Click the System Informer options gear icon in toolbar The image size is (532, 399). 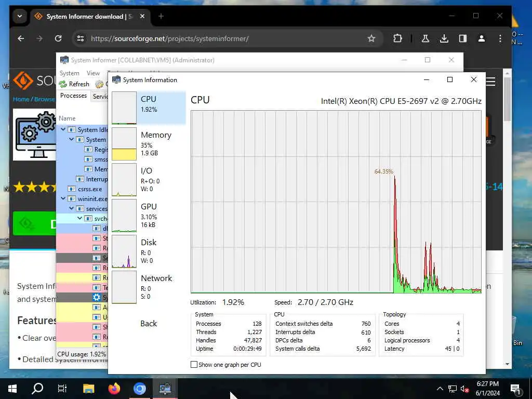tap(99, 84)
